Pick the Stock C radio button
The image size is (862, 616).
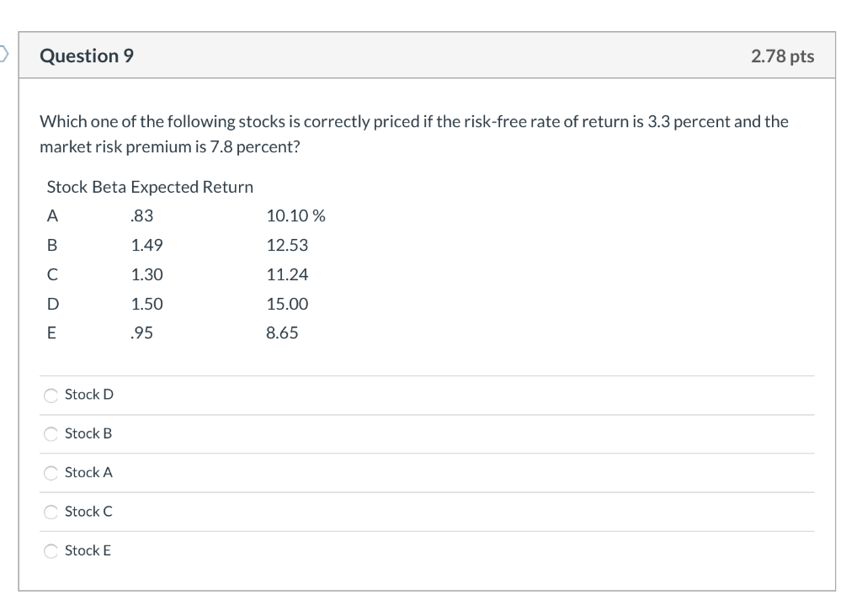coord(51,512)
